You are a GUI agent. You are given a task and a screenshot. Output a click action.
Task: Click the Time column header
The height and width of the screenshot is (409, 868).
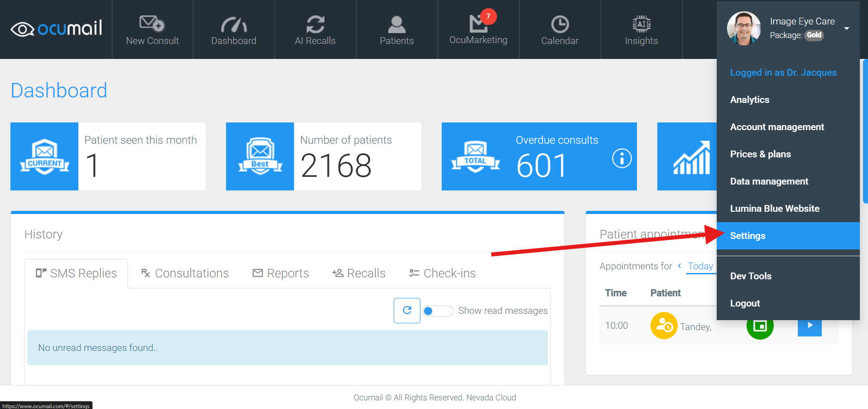pyautogui.click(x=616, y=293)
